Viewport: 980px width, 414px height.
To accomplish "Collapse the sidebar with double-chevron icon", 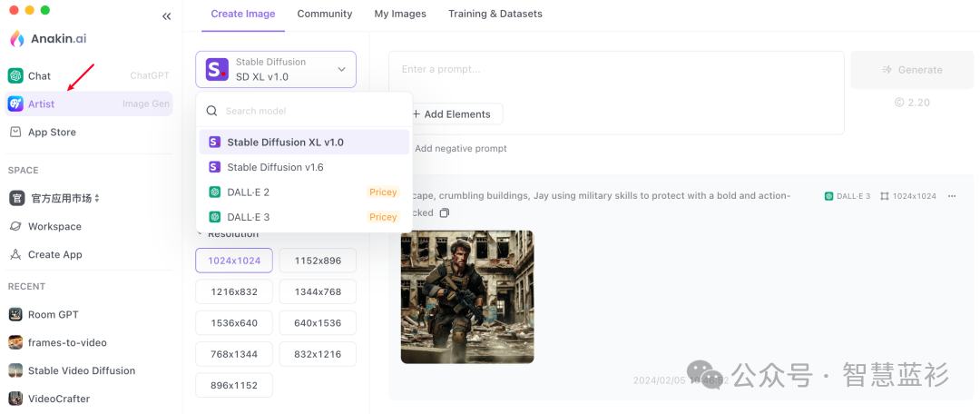I will [x=166, y=16].
